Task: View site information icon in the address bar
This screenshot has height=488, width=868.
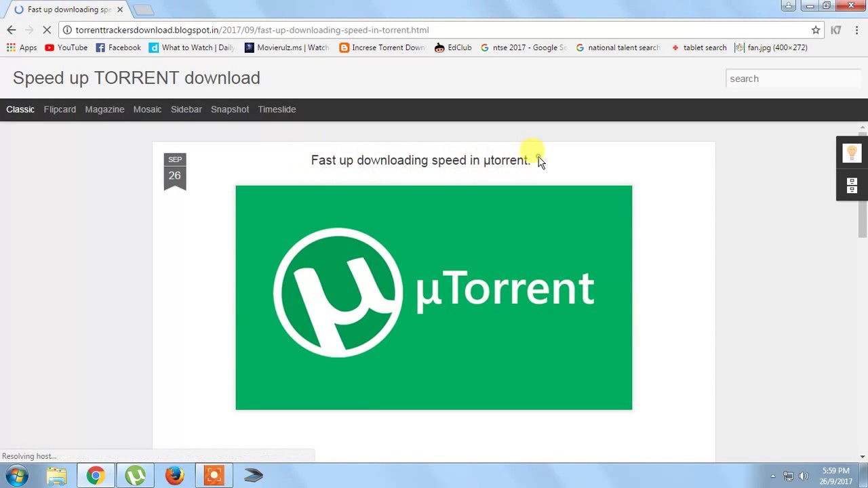Action: (67, 30)
